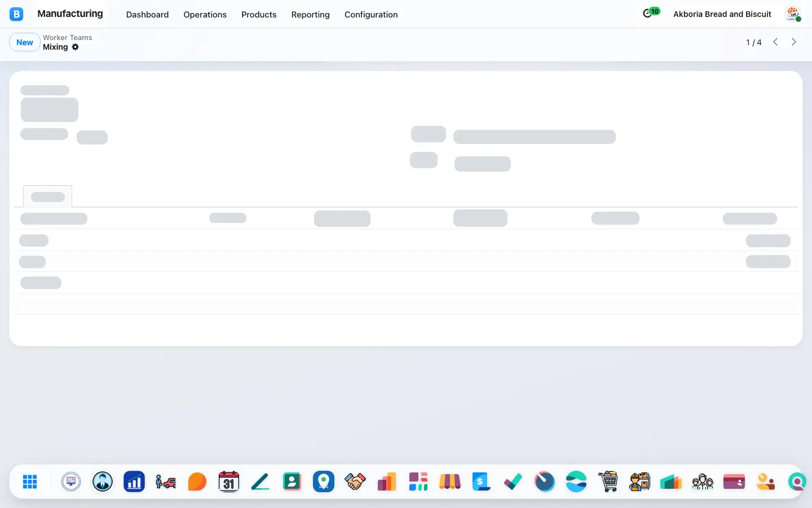Go to next Worker Team record
Viewport: 812px width, 508px height.
point(794,42)
